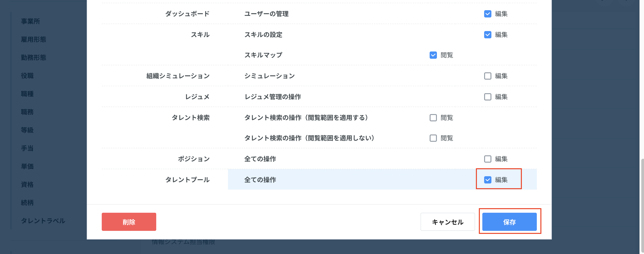Viewport: 644px width, 254px height.
Task: Enable 閲覧 for タレント検索 (閲覧範囲を適用する)
Action: [x=433, y=118]
